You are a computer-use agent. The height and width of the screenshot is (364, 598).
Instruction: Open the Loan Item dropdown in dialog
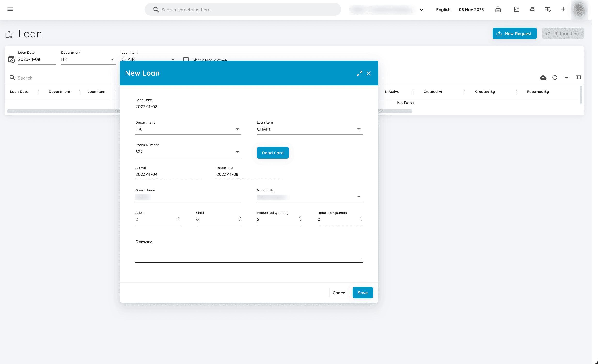pos(310,129)
